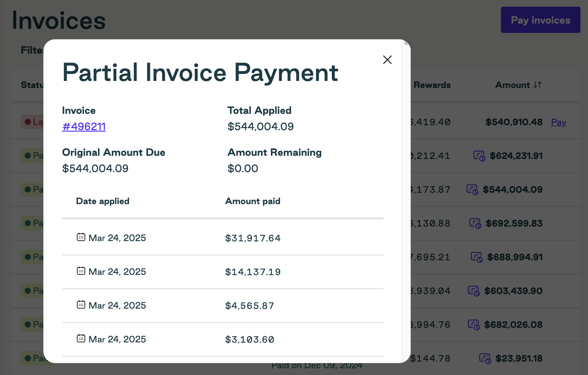This screenshot has height=375, width=588.
Task: Open partial payment icon beside $692,599.83
Action: pos(475,223)
